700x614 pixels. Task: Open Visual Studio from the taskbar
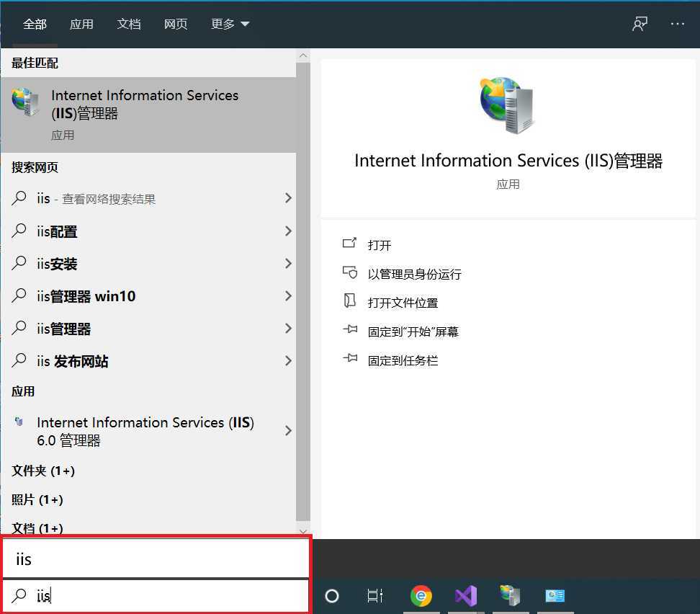tap(466, 596)
